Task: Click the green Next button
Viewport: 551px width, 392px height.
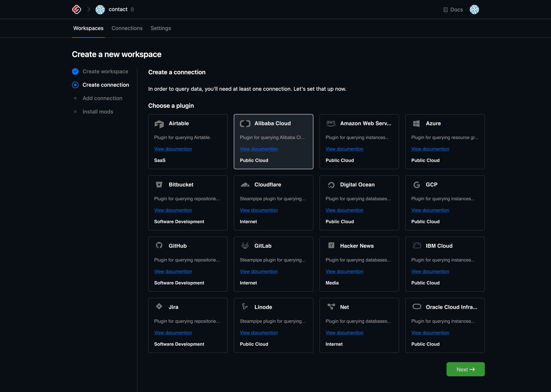Action: click(465, 369)
